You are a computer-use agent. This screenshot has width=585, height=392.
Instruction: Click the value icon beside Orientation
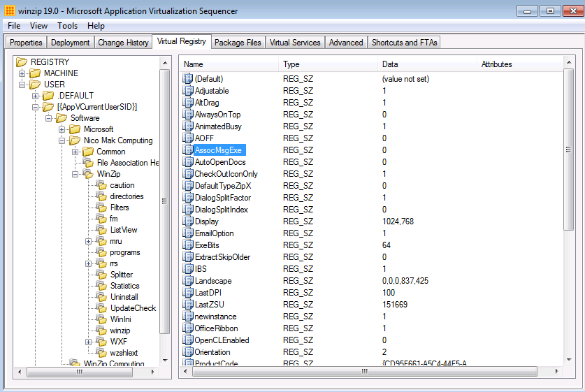click(188, 352)
